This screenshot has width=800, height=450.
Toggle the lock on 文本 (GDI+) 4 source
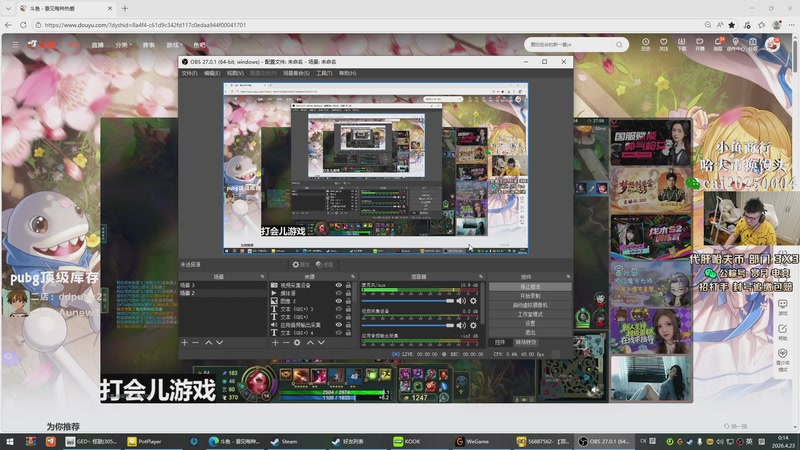click(348, 333)
